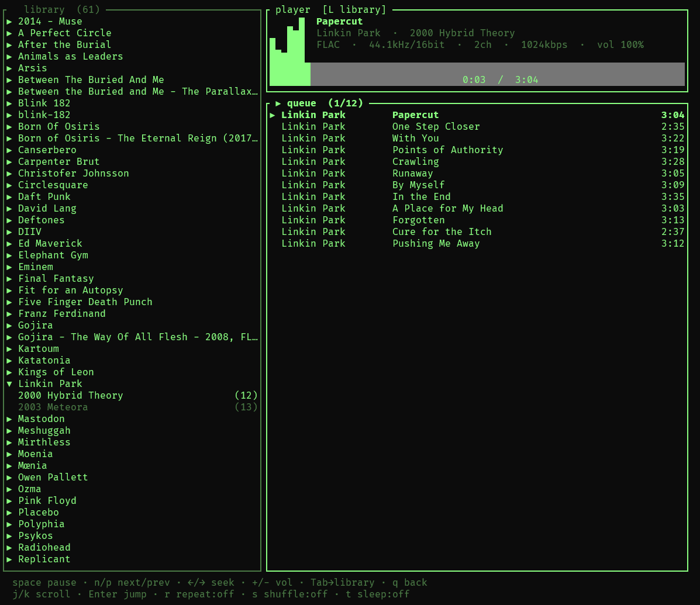Click the Papercut title in player

pos(339,22)
